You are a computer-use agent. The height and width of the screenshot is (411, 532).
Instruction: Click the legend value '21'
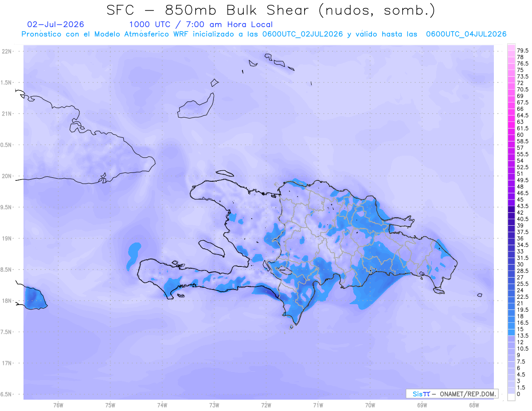coord(520,303)
